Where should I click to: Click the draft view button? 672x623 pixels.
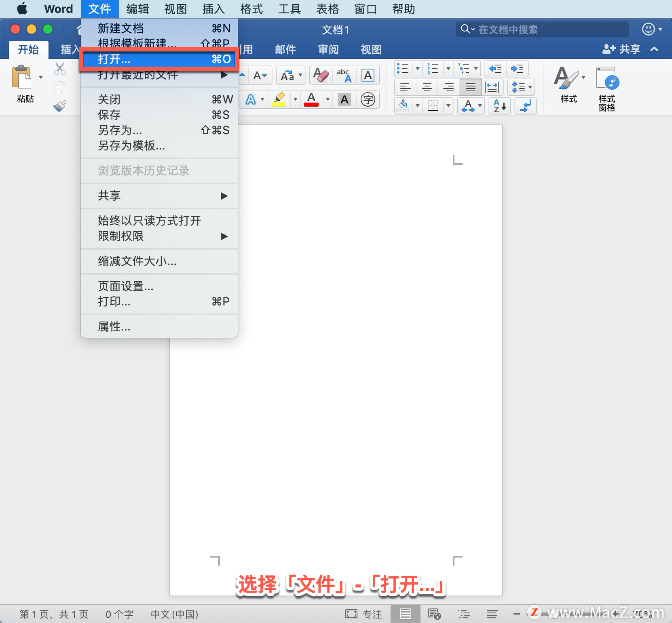492,614
